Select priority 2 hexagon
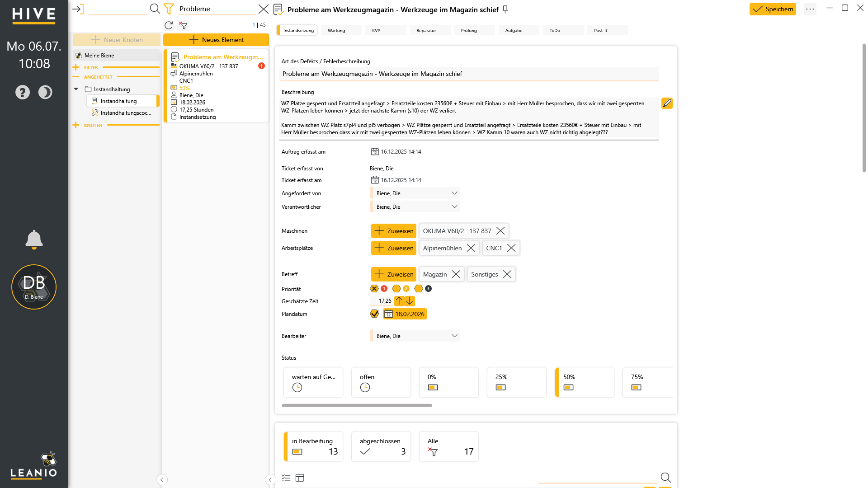Screen dimensions: 868x488 click(x=396, y=289)
